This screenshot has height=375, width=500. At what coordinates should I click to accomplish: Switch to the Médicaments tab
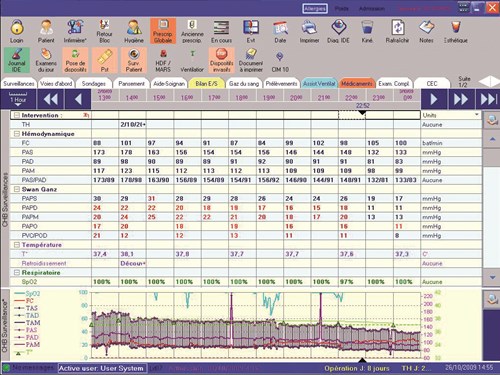(357, 84)
